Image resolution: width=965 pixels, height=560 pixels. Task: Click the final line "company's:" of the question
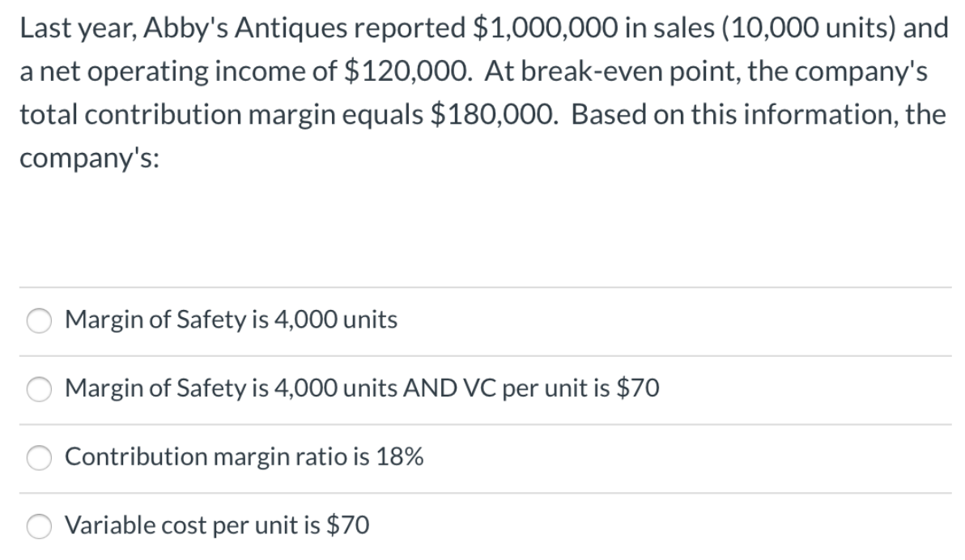pyautogui.click(x=89, y=159)
